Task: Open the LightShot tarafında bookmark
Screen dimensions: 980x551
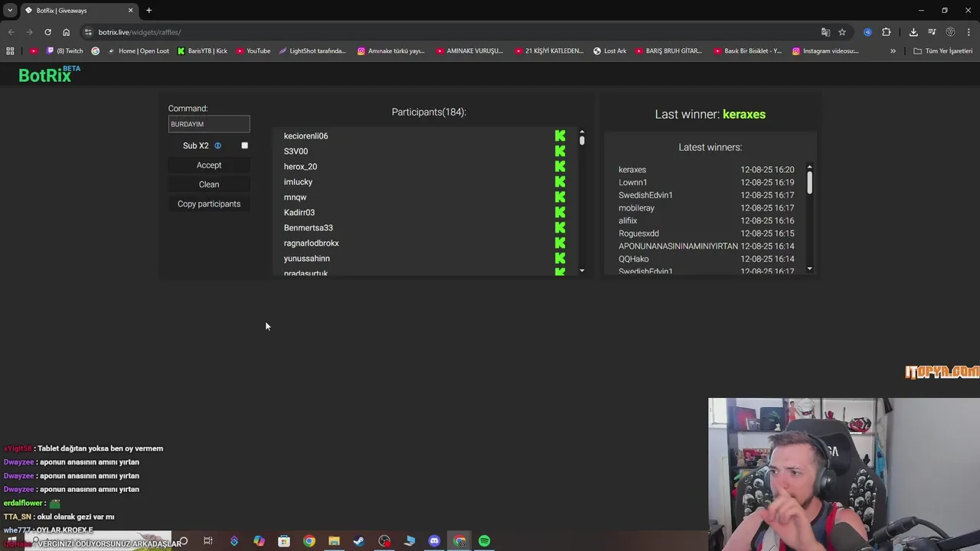Action: pyautogui.click(x=312, y=51)
